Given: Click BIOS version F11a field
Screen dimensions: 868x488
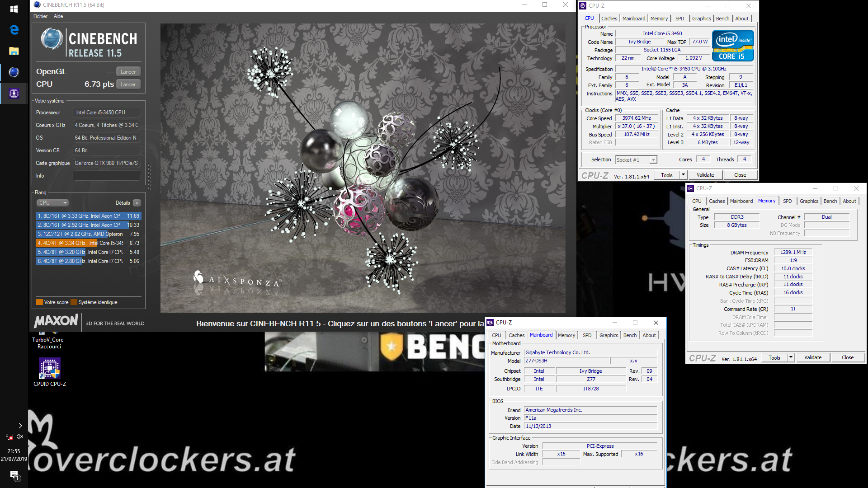Looking at the screenshot, I should [x=590, y=418].
